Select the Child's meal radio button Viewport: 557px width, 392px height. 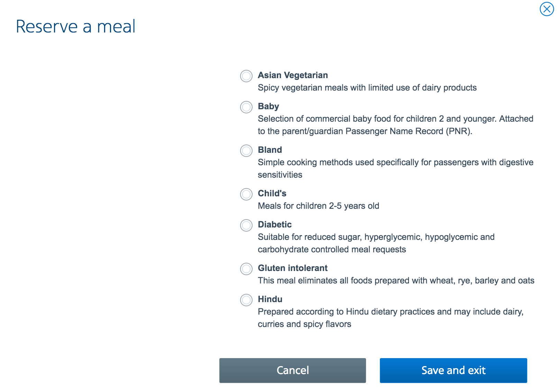246,194
